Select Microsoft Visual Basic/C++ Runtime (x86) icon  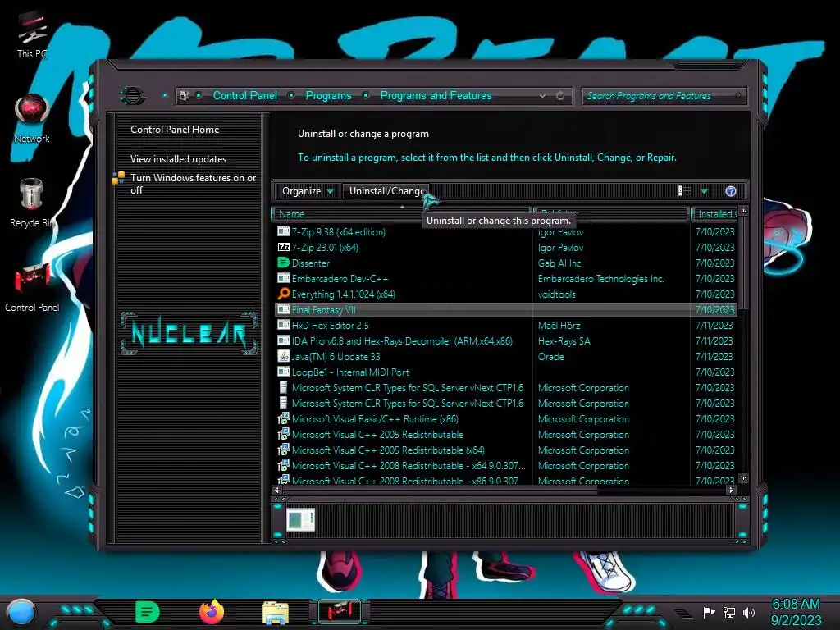click(x=283, y=419)
